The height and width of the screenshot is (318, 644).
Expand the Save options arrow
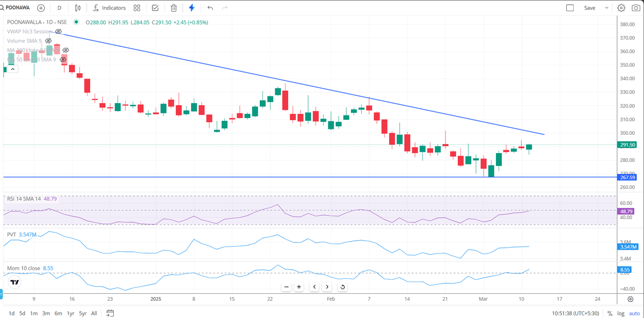click(x=607, y=8)
